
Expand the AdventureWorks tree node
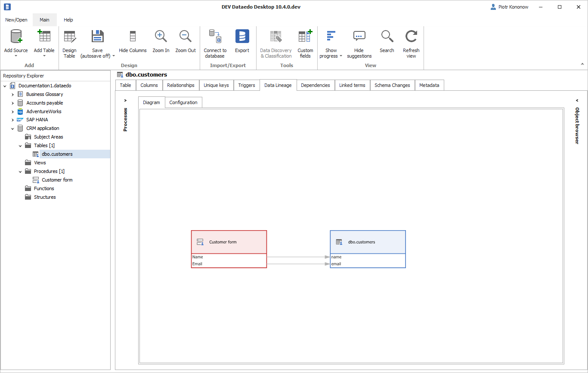click(x=12, y=111)
